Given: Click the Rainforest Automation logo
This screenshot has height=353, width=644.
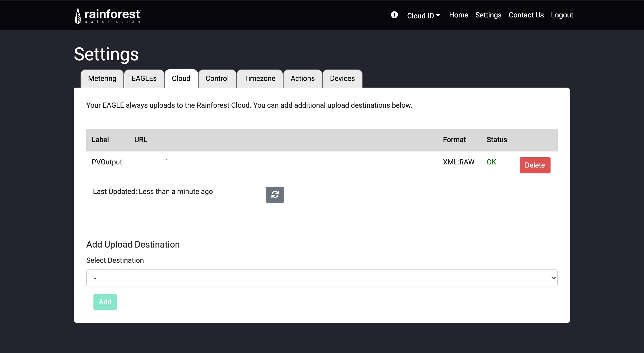Looking at the screenshot, I should (x=108, y=15).
